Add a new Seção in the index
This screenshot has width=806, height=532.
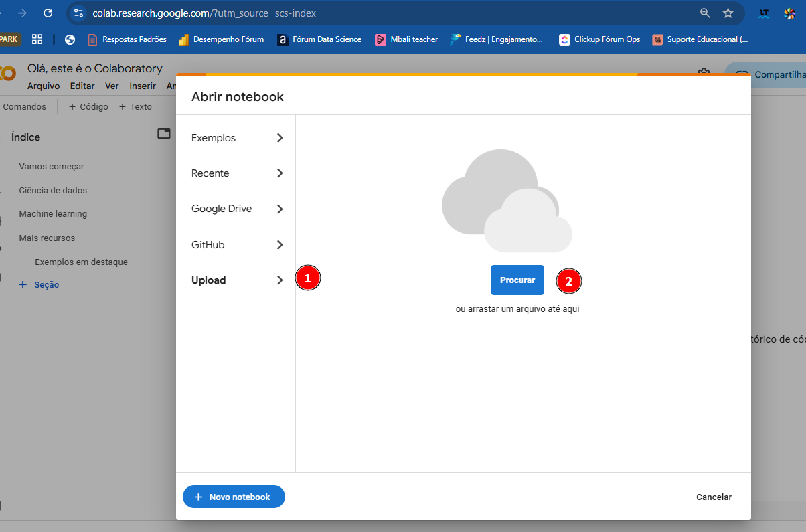tap(39, 284)
